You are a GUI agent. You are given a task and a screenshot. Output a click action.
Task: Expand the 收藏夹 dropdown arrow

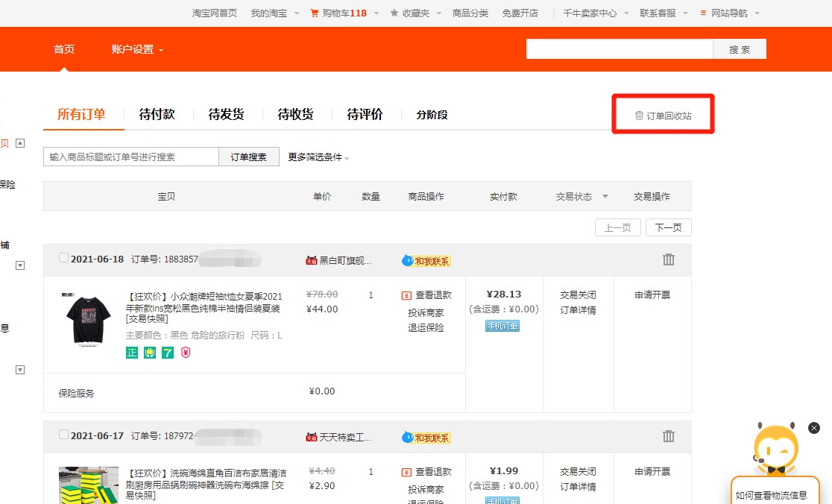pyautogui.click(x=439, y=13)
